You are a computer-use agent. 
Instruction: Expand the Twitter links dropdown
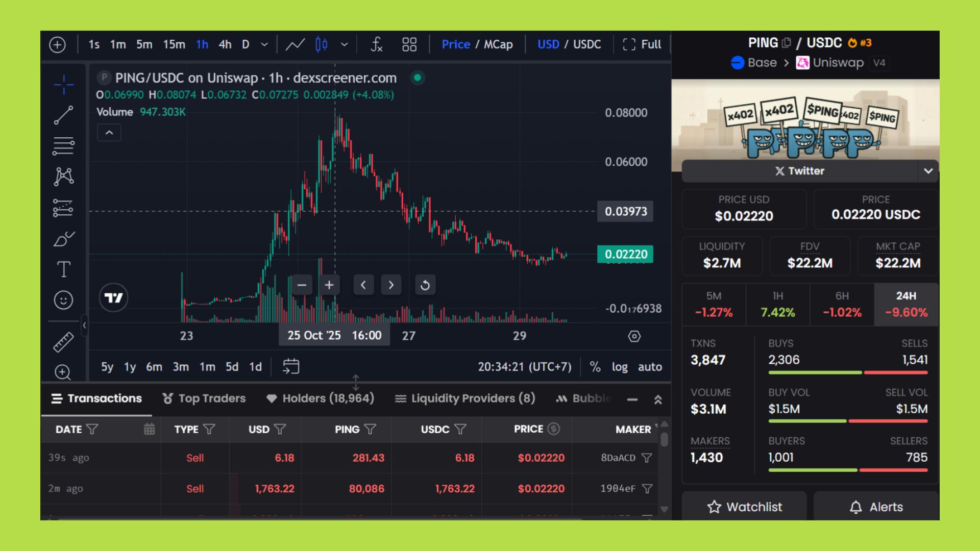tap(928, 171)
